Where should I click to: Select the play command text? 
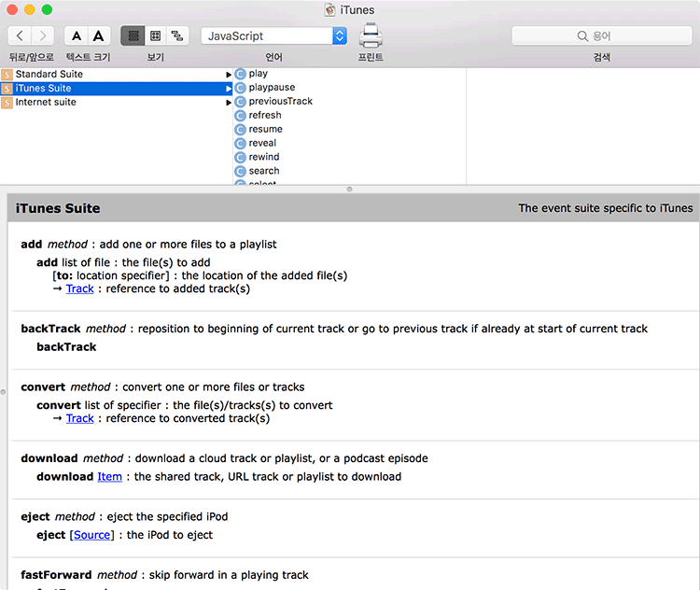pos(258,73)
